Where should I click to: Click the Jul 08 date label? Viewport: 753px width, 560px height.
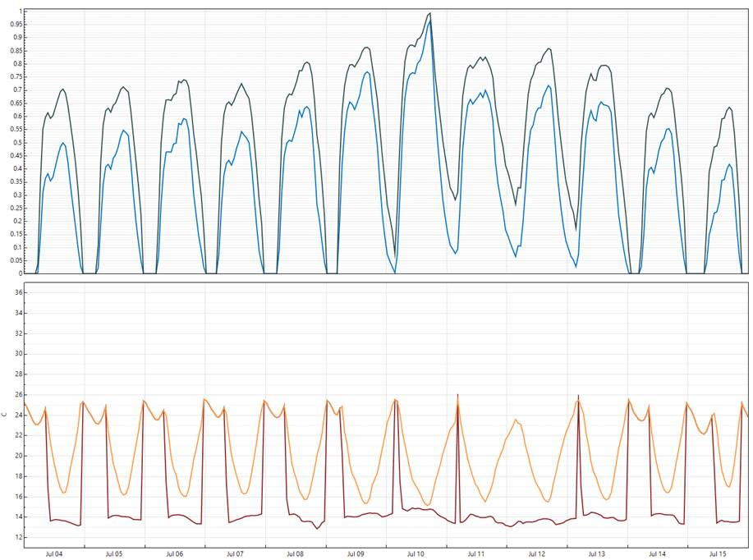pyautogui.click(x=295, y=553)
